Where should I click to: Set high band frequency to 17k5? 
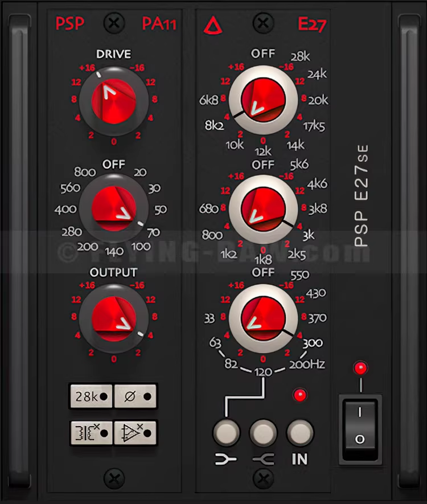coord(314,126)
